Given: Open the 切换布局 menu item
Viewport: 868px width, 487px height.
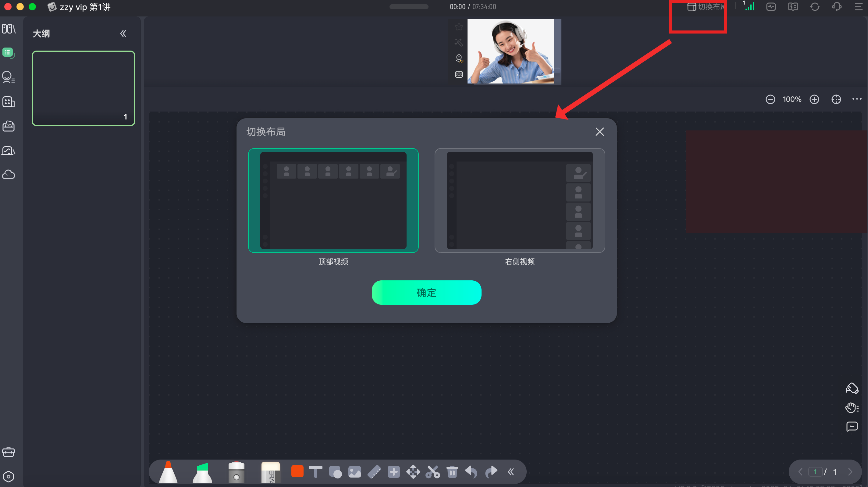Looking at the screenshot, I should point(706,7).
